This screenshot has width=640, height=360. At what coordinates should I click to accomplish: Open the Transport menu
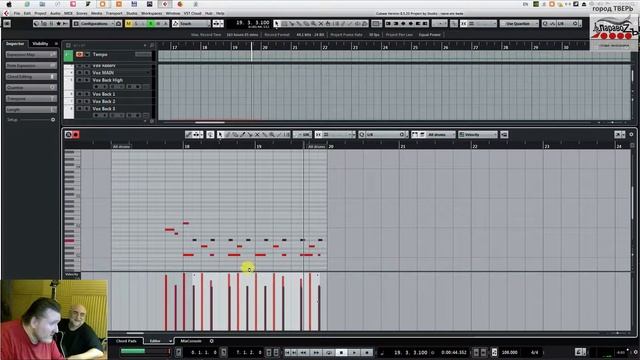[x=114, y=13]
